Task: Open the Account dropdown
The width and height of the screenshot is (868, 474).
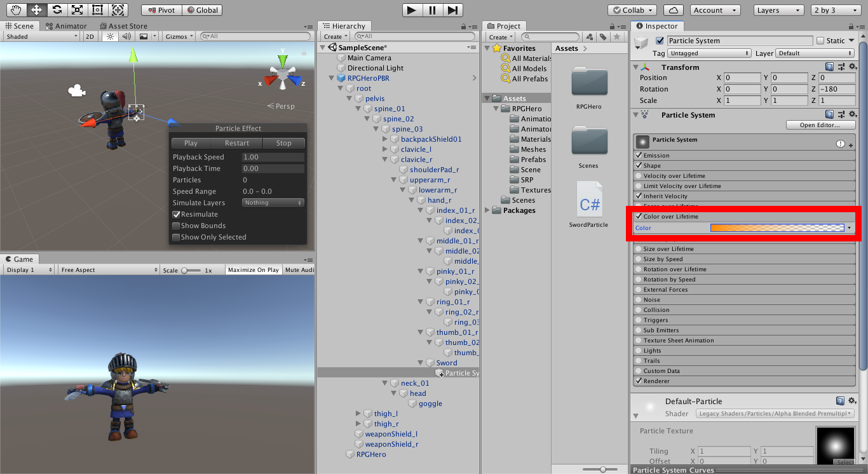Action: [715, 10]
